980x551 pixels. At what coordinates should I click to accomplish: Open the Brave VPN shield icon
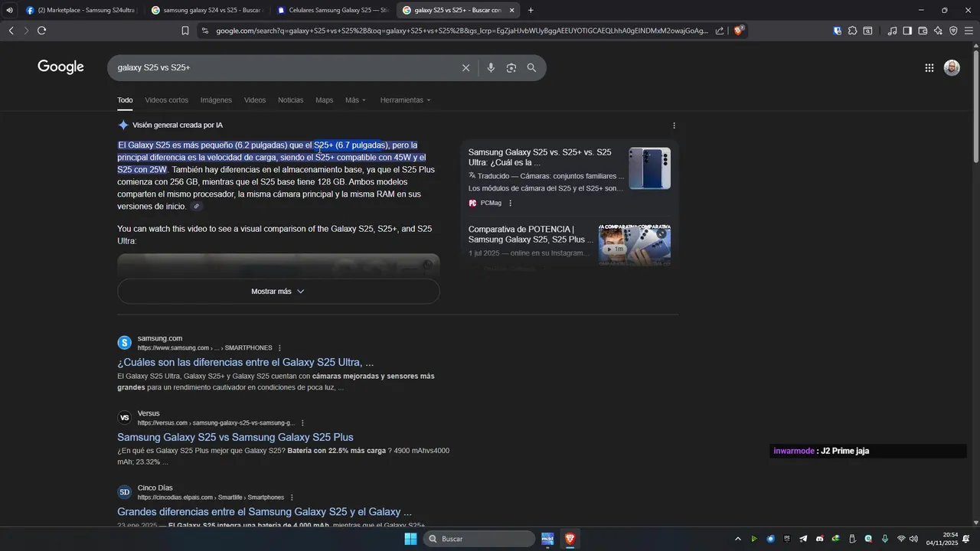[953, 31]
